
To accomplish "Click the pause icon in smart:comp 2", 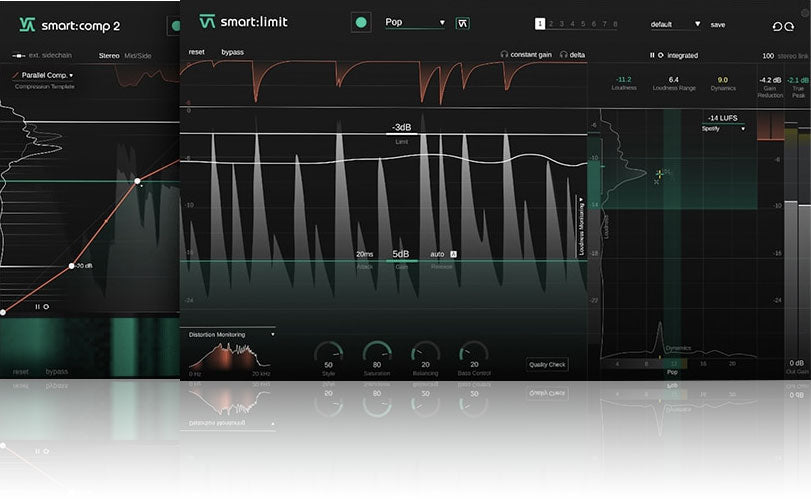I will pyautogui.click(x=37, y=307).
